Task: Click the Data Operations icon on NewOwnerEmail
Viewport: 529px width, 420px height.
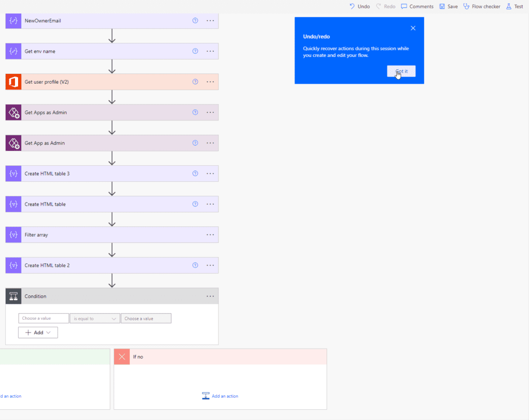Action: click(x=12, y=21)
